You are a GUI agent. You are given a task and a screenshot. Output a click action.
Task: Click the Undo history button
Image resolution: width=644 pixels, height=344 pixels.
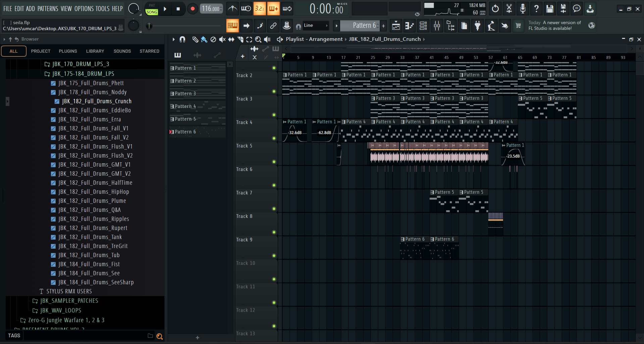[x=495, y=9]
